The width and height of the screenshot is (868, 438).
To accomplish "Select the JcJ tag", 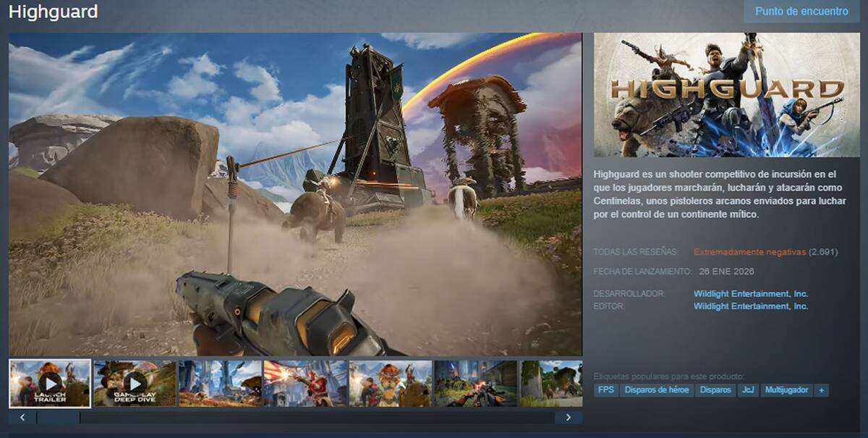I will [x=748, y=390].
